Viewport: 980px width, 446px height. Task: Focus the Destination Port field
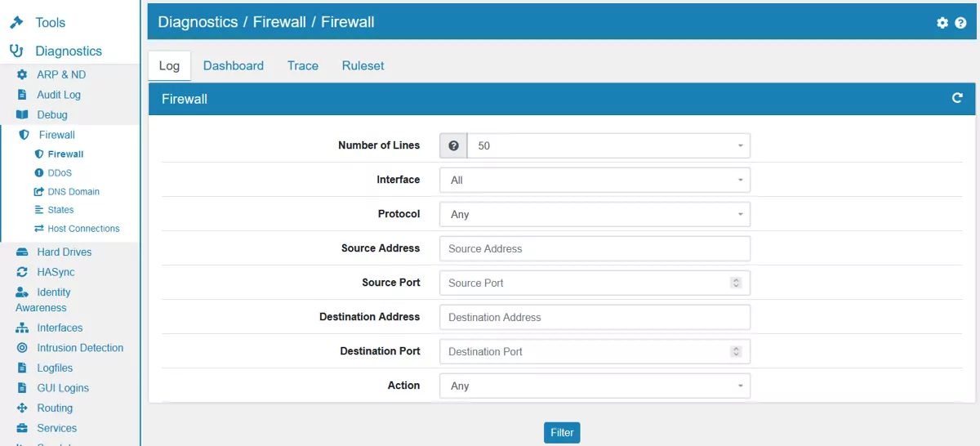click(595, 351)
